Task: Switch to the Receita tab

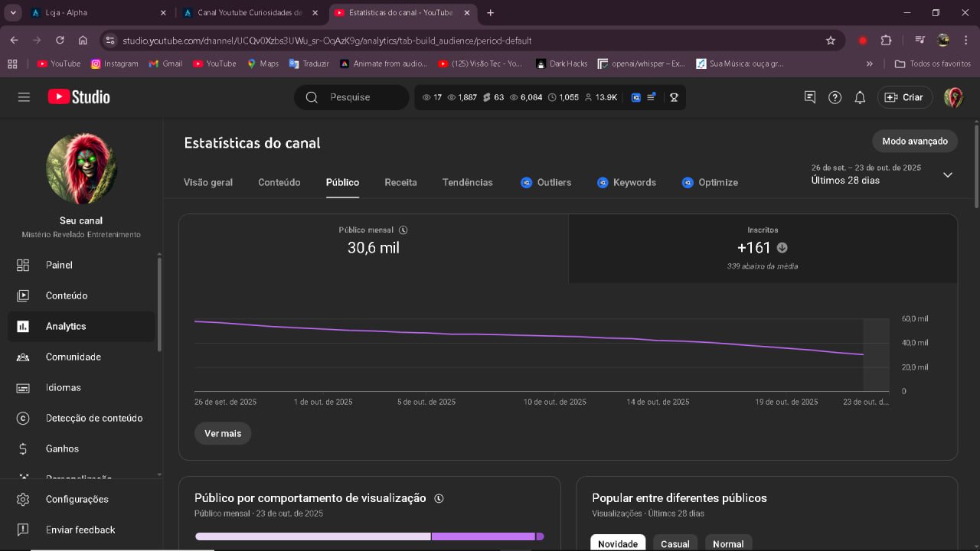Action: [400, 182]
